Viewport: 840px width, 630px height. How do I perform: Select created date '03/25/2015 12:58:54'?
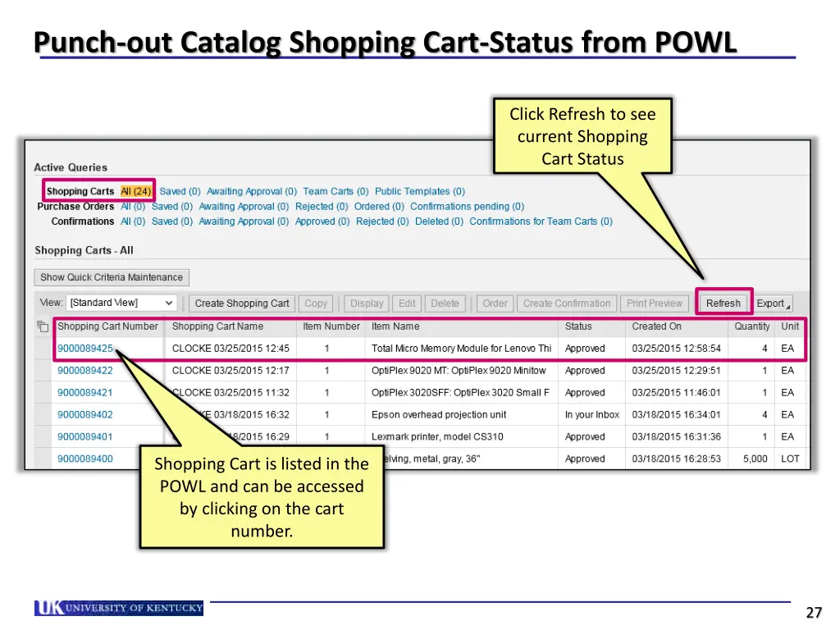tap(676, 348)
